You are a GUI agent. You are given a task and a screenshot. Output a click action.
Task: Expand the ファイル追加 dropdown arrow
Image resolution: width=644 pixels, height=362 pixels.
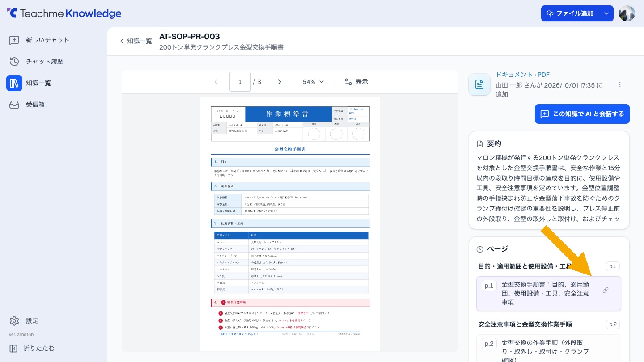coord(606,13)
